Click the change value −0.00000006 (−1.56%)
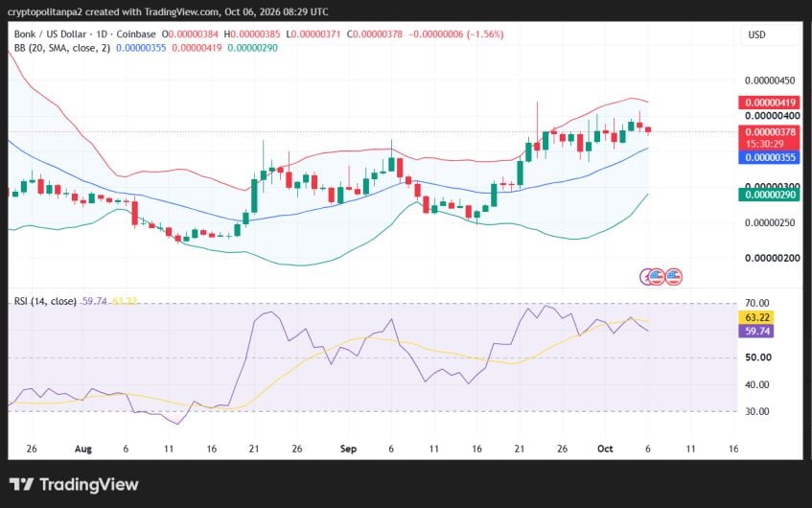Screen dimensions: 812x508 455,35
